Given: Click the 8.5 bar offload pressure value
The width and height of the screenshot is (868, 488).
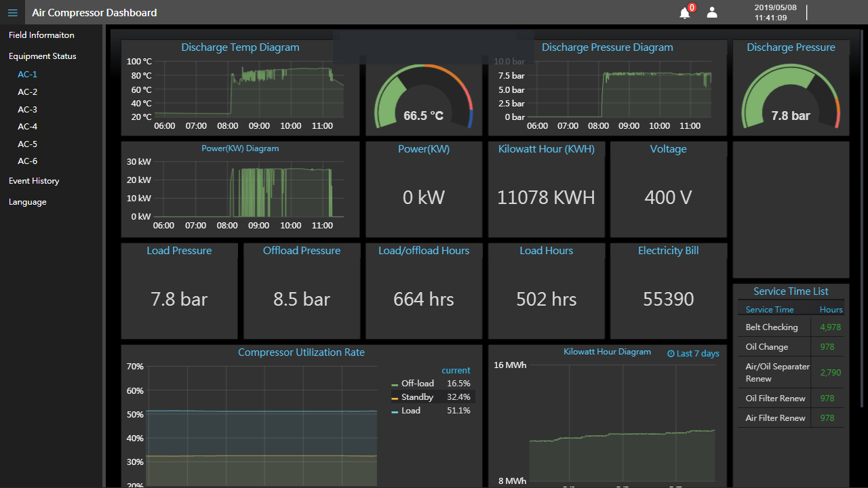Looking at the screenshot, I should pyautogui.click(x=302, y=299).
